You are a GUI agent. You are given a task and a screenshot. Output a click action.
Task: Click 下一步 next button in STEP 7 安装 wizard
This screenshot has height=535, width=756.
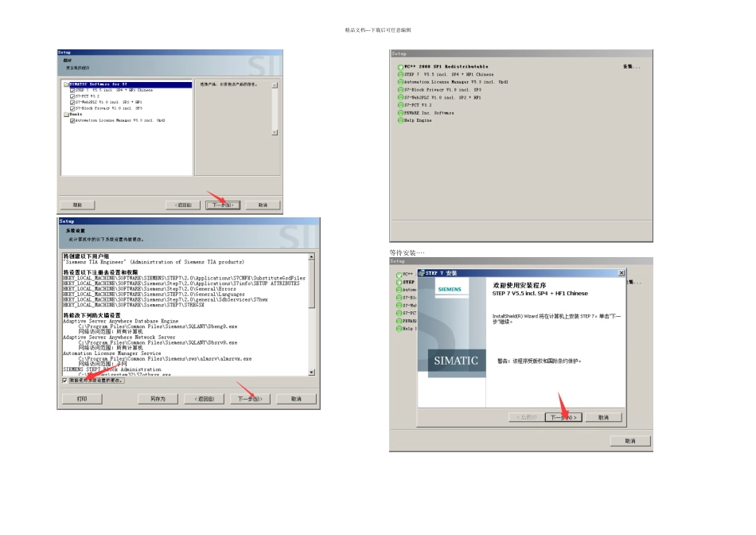click(x=563, y=417)
